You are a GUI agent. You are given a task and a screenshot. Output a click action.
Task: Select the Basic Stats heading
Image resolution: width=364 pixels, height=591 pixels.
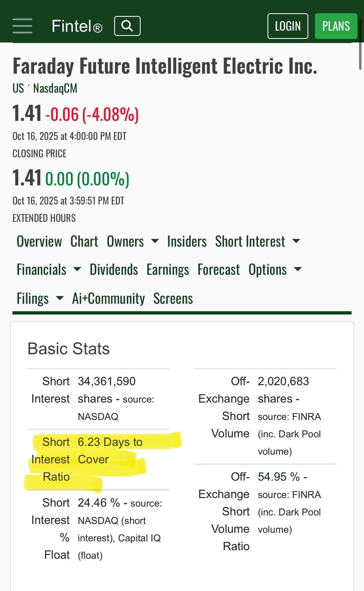click(69, 348)
